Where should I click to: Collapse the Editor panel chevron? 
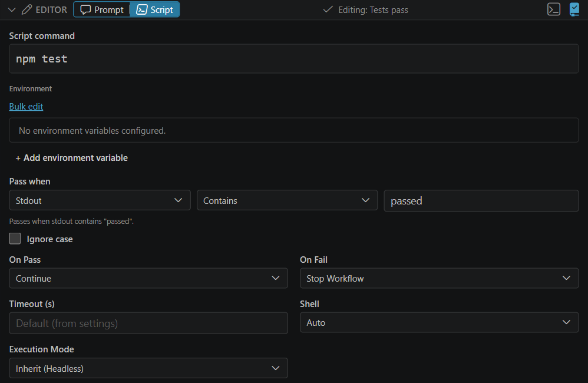click(x=12, y=10)
